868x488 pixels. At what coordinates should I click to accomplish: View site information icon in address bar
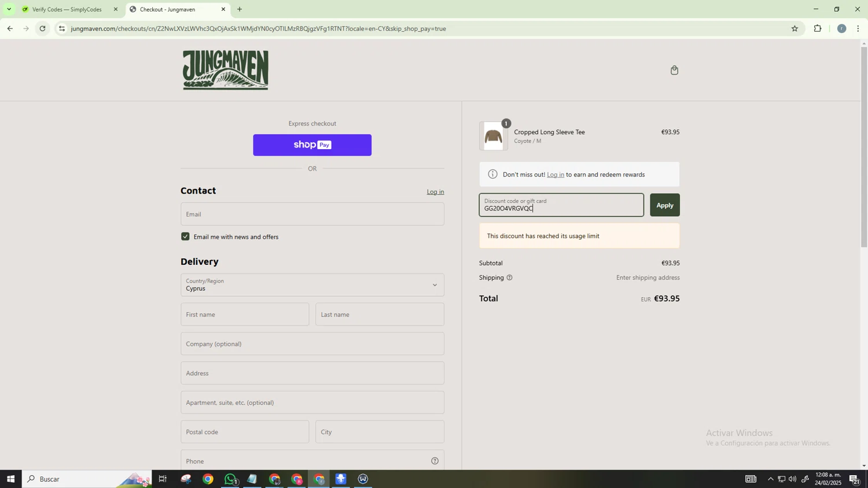pyautogui.click(x=62, y=28)
